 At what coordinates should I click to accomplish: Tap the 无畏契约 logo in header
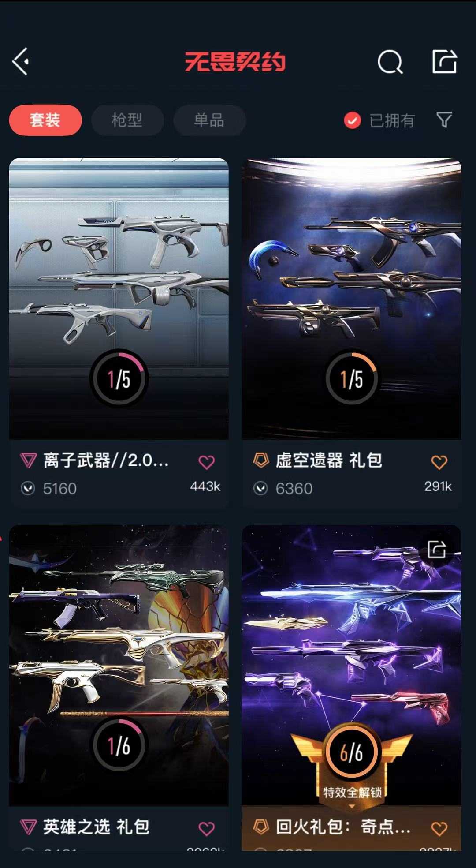pos(235,61)
